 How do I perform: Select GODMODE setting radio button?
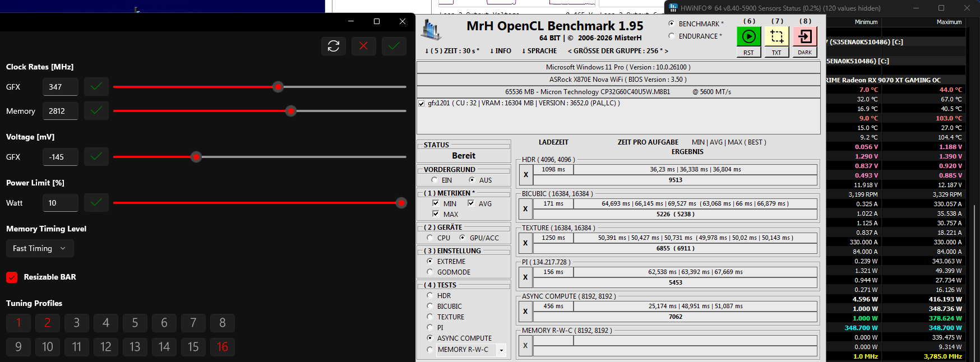(x=430, y=272)
